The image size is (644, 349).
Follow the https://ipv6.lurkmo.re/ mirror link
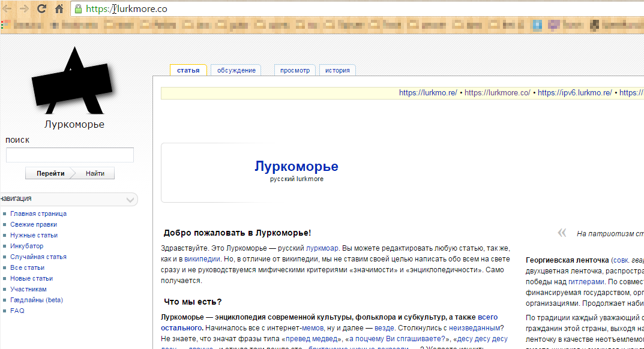point(575,93)
